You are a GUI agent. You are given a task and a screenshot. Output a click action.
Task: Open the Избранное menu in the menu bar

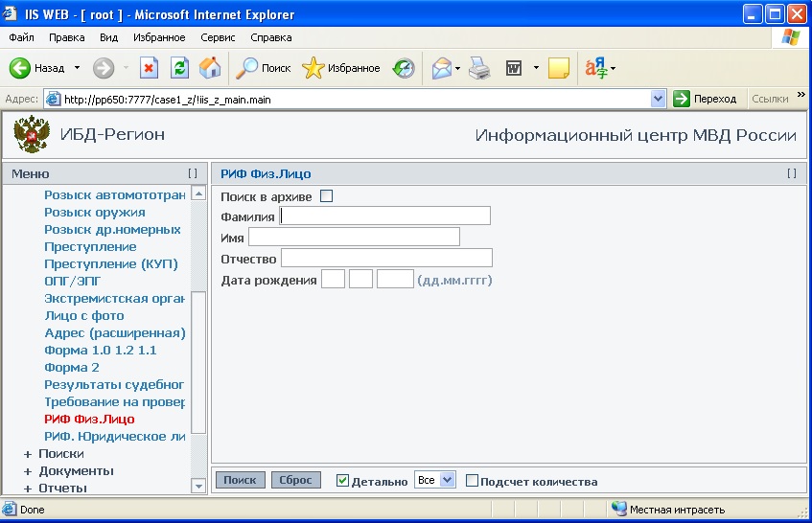pyautogui.click(x=158, y=37)
